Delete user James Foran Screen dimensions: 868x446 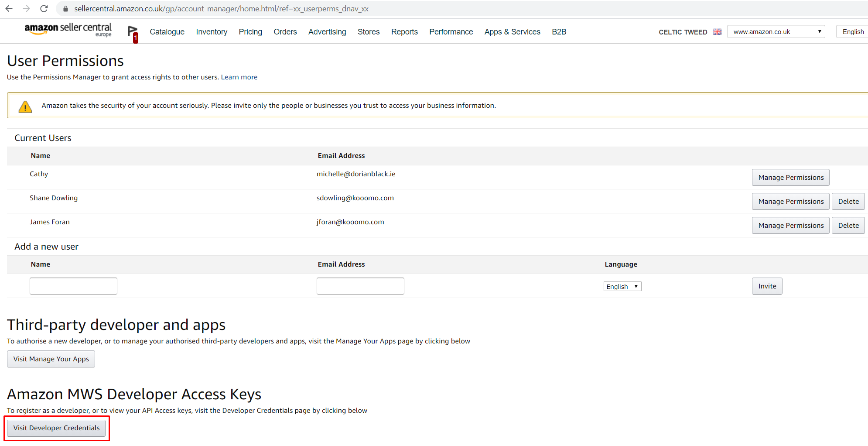click(x=848, y=225)
